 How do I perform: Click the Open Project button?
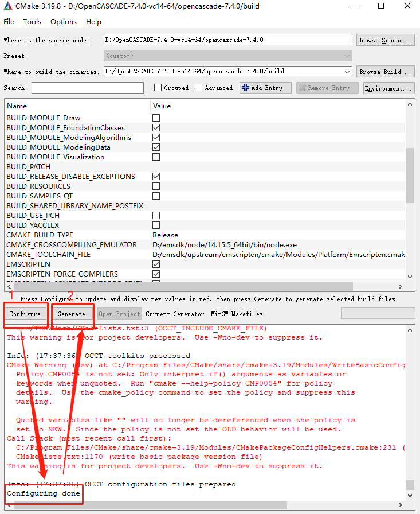120,314
